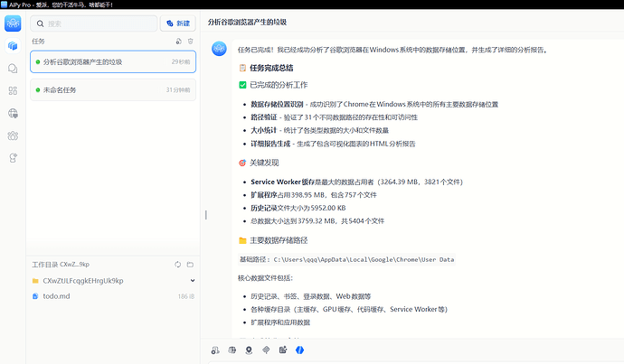
Task: Open the globe browser icon in sidebar
Action: coord(13,113)
